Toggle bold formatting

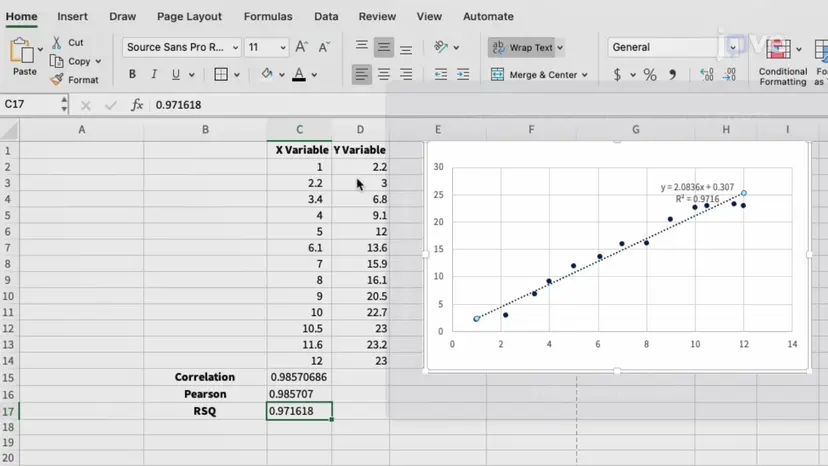(132, 74)
